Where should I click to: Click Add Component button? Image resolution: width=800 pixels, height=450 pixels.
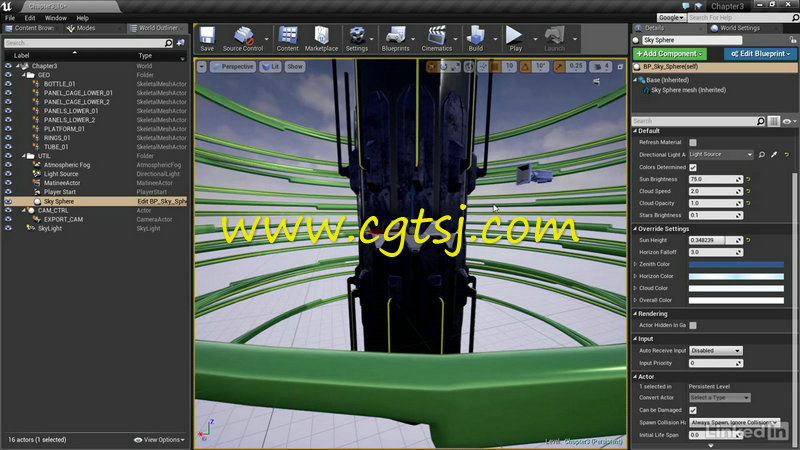coord(669,54)
